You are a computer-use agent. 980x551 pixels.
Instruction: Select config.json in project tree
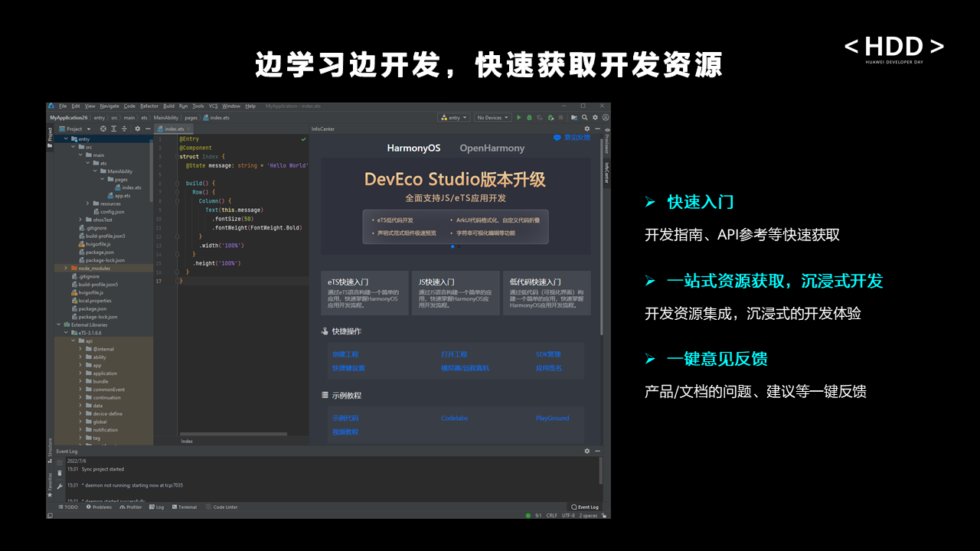tap(108, 211)
